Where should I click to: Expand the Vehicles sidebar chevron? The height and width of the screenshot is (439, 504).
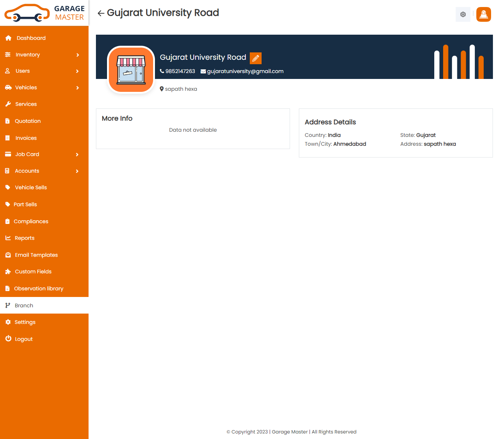click(77, 88)
